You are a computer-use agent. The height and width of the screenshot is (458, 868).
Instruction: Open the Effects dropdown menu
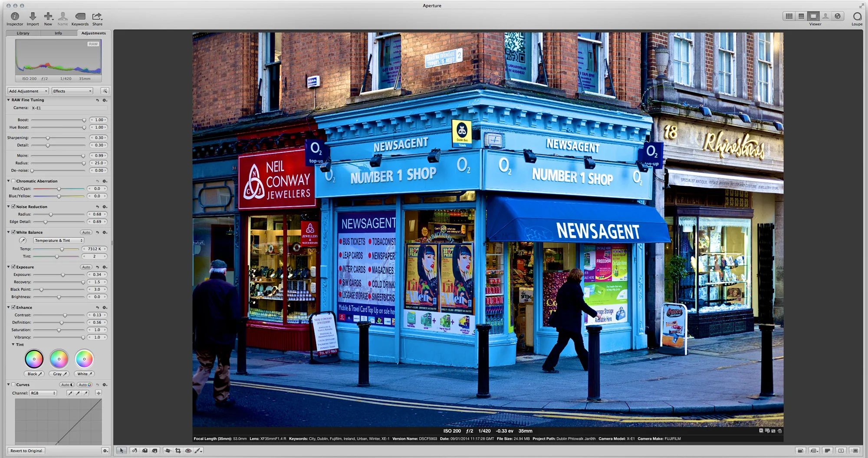tap(72, 91)
